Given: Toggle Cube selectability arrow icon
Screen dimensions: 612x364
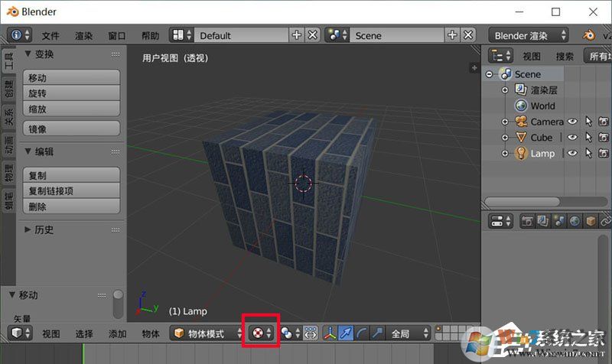Looking at the screenshot, I should tap(588, 138).
